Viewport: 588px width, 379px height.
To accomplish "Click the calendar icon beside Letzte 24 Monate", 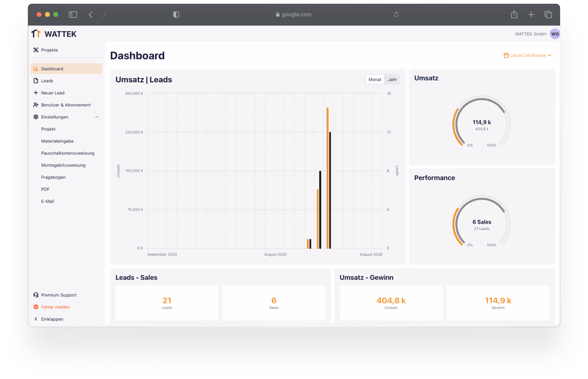I will (x=506, y=55).
